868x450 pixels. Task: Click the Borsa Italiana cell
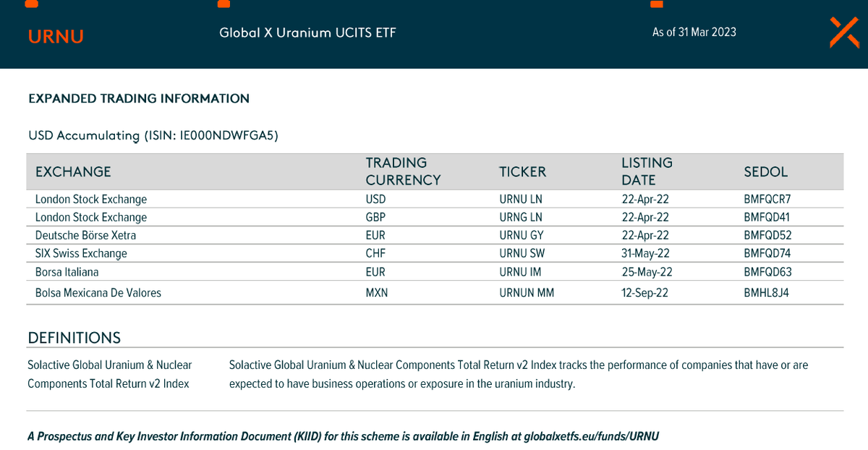click(x=67, y=272)
